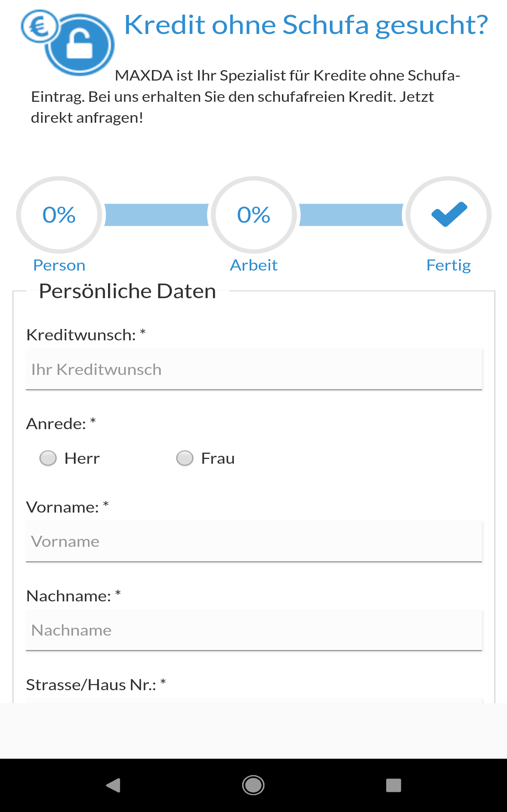507x812 pixels.
Task: Tap the Person 0% progress circle
Action: pos(59,215)
